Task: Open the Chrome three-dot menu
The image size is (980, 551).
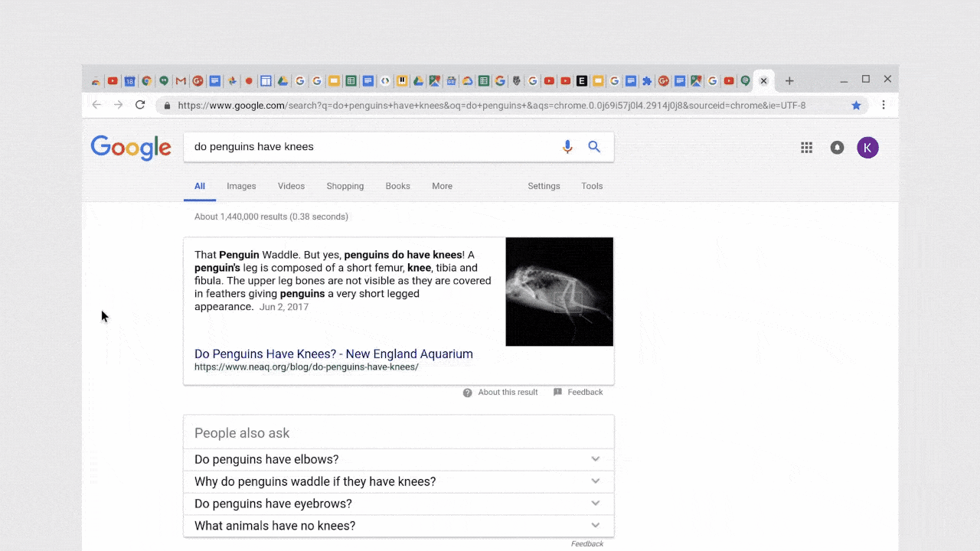Action: click(884, 105)
